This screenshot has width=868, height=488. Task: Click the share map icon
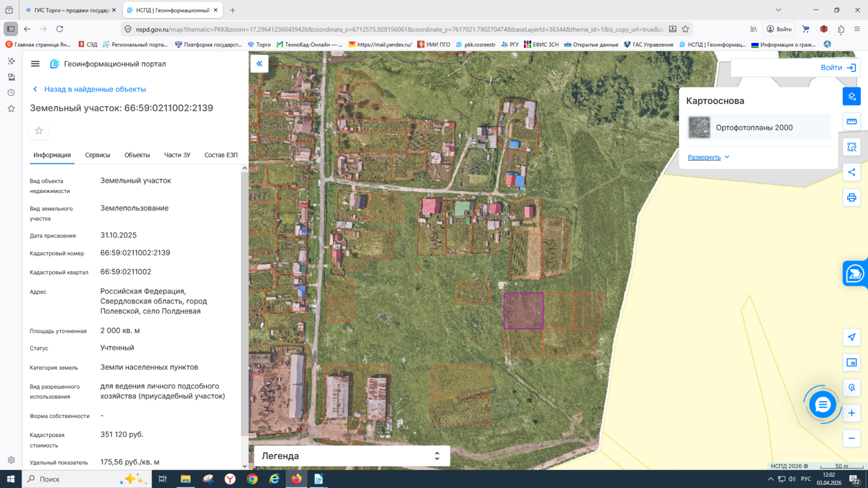(851, 173)
